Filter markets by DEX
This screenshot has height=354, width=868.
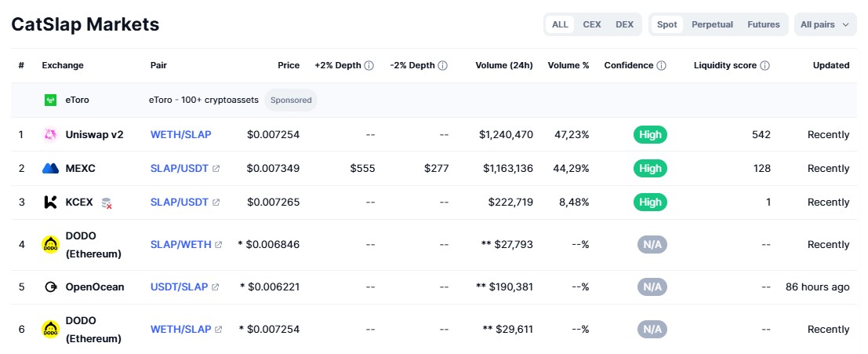click(624, 24)
